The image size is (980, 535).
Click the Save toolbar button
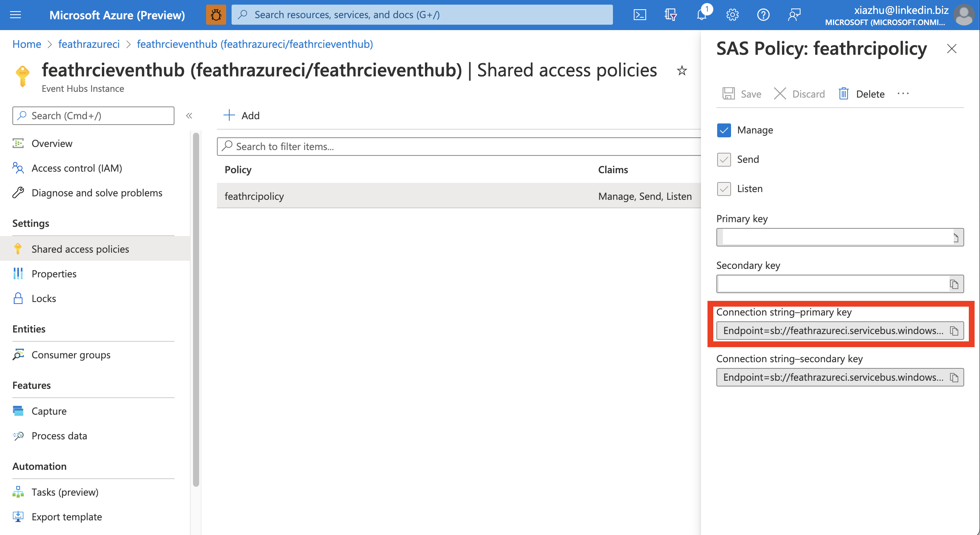click(742, 94)
